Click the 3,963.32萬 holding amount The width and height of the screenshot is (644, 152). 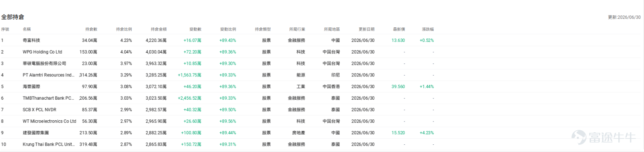point(156,64)
